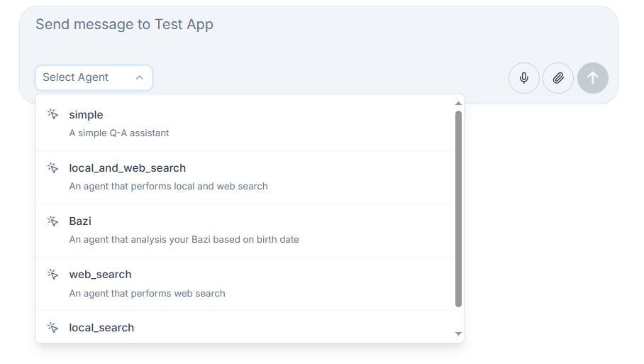Click the description 'A simple Q-A assistant'
The image size is (644, 364).
tap(119, 133)
